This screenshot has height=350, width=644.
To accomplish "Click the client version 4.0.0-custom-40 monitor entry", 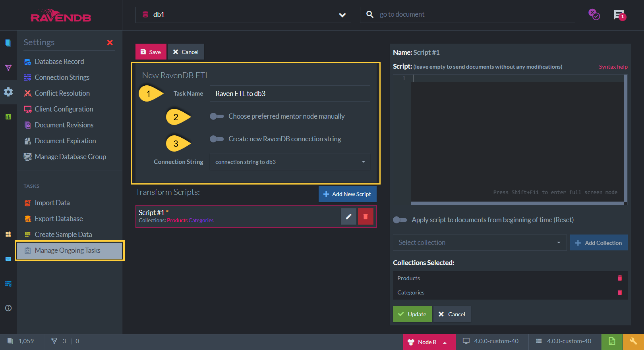I will (x=491, y=341).
